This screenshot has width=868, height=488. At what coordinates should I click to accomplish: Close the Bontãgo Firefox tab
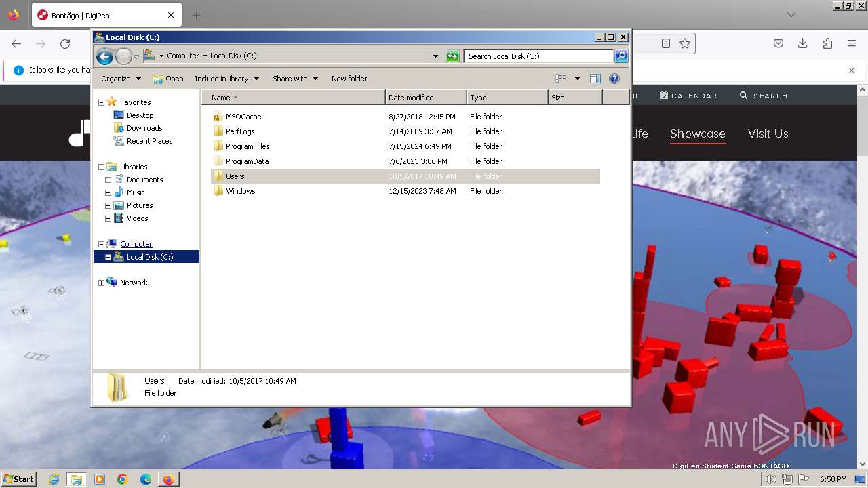coord(171,15)
